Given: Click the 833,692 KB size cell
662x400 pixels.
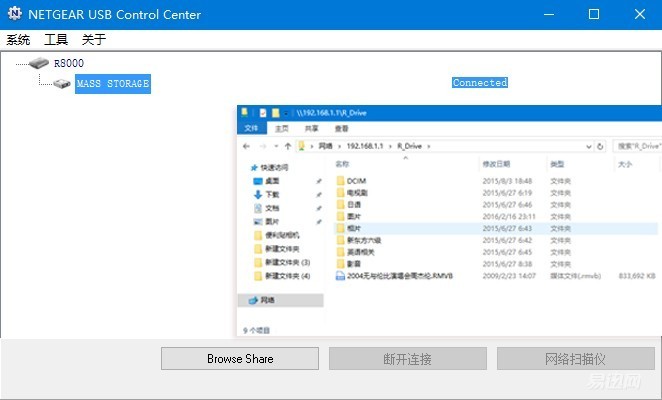Looking at the screenshot, I should tap(637, 276).
